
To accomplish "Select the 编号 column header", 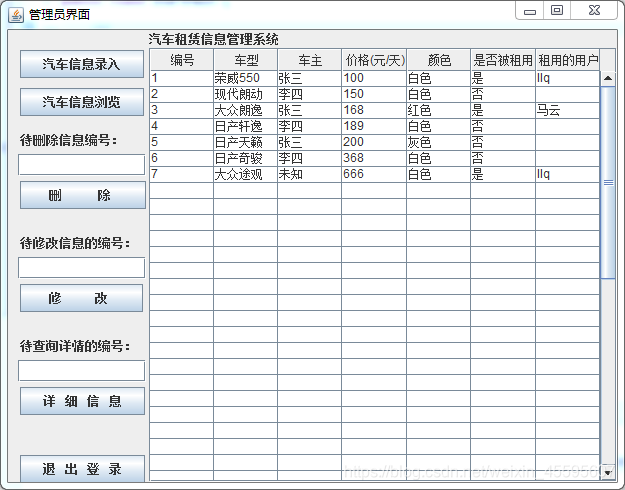I will [182, 60].
